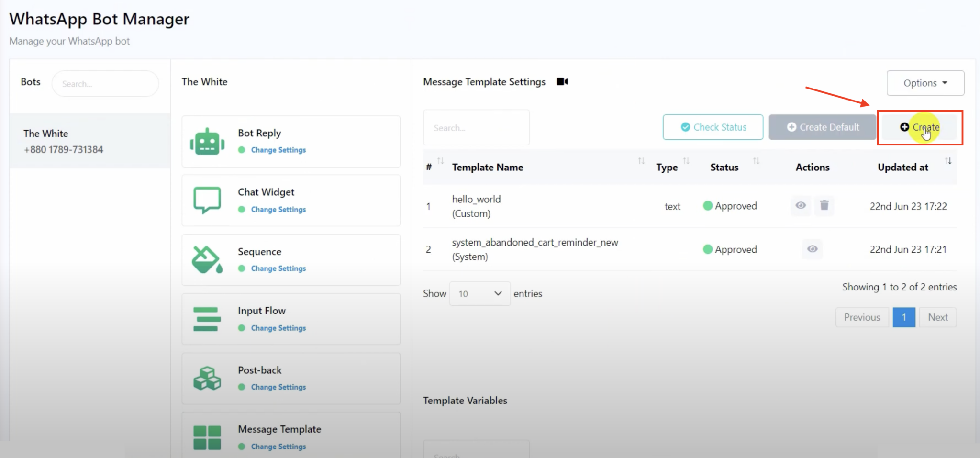Select page 1 in pagination

tap(904, 317)
